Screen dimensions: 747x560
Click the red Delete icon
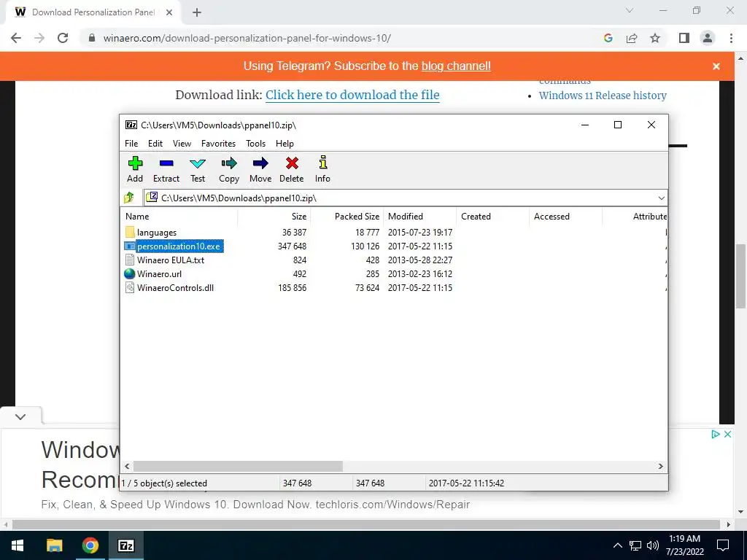pyautogui.click(x=292, y=163)
